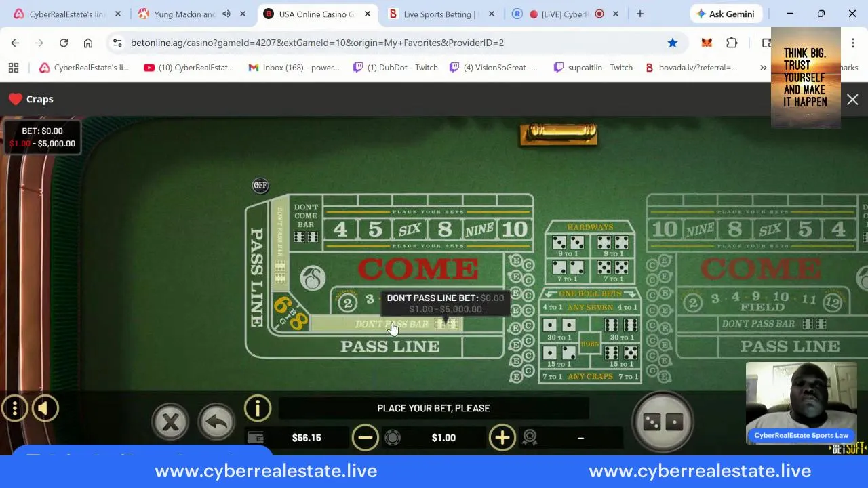Viewport: 868px width, 488px height.
Task: Bet on six-five 15 to 1
Action: 621,357
